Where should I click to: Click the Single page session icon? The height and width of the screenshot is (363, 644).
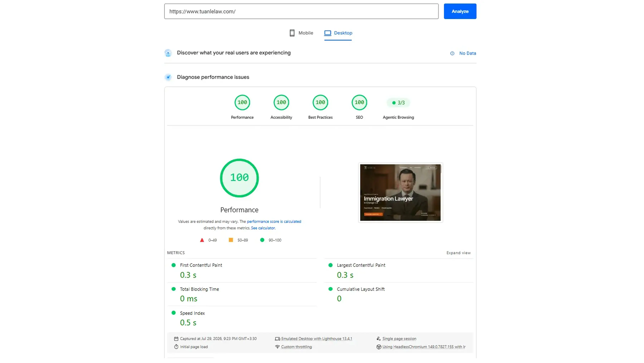click(379, 338)
